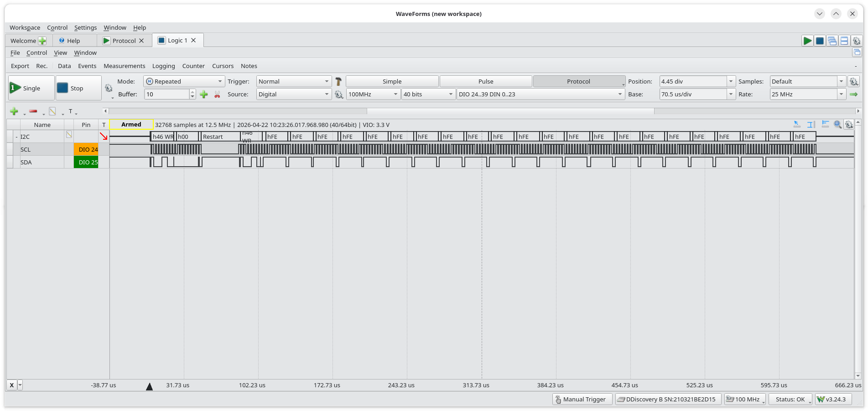Click the pulse measure icon above the waveform
The image size is (868, 411).
point(825,124)
